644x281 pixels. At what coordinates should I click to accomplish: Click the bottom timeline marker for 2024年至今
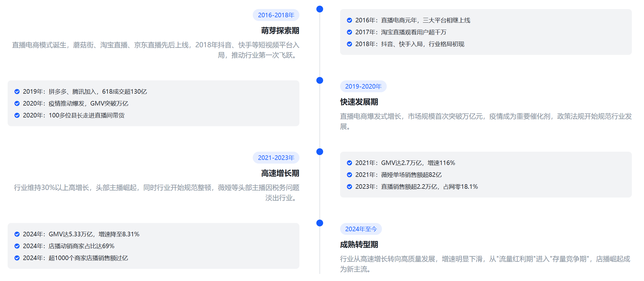[319, 223]
